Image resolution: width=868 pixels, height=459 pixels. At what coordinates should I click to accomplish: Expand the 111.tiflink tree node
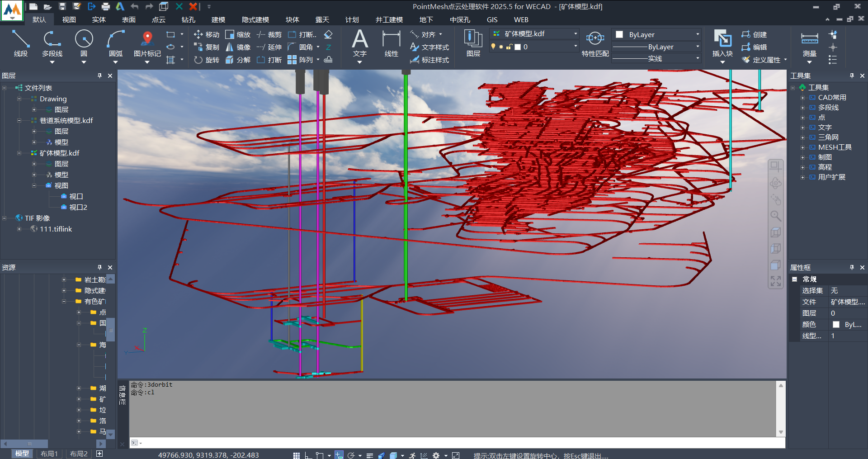(19, 229)
